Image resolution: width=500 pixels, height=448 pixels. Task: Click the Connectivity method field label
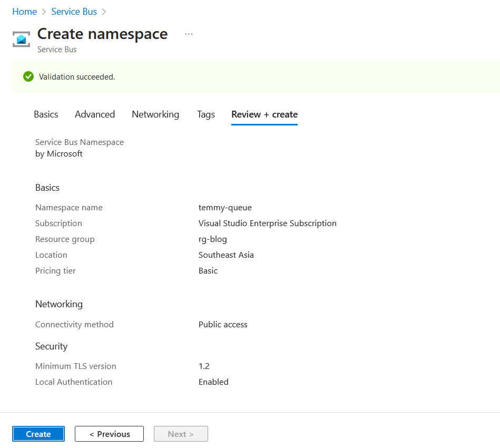coord(74,324)
